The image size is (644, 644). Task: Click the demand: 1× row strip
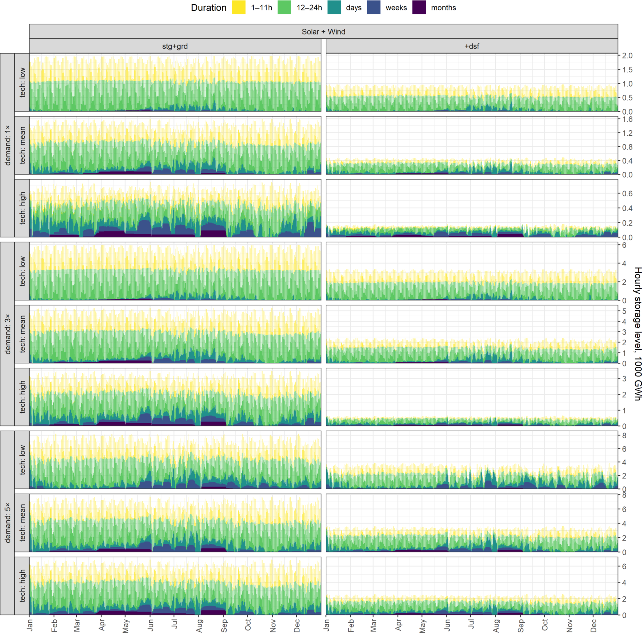[x=7, y=145]
